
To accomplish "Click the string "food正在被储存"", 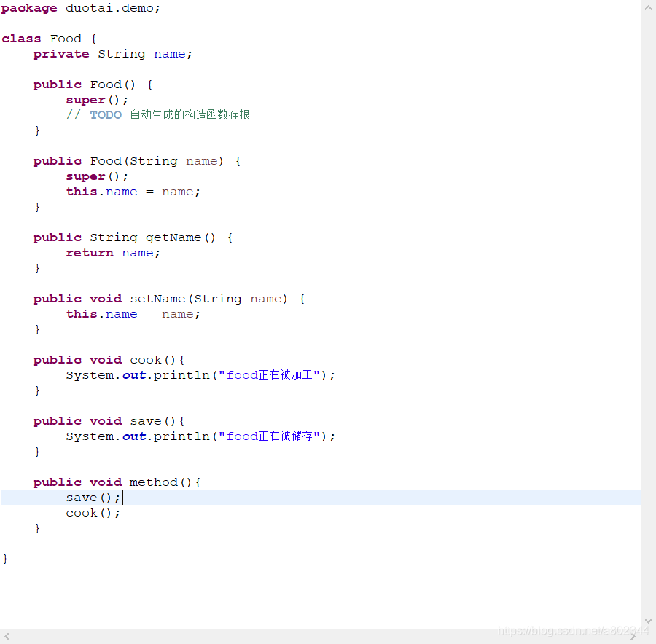I will (x=270, y=436).
